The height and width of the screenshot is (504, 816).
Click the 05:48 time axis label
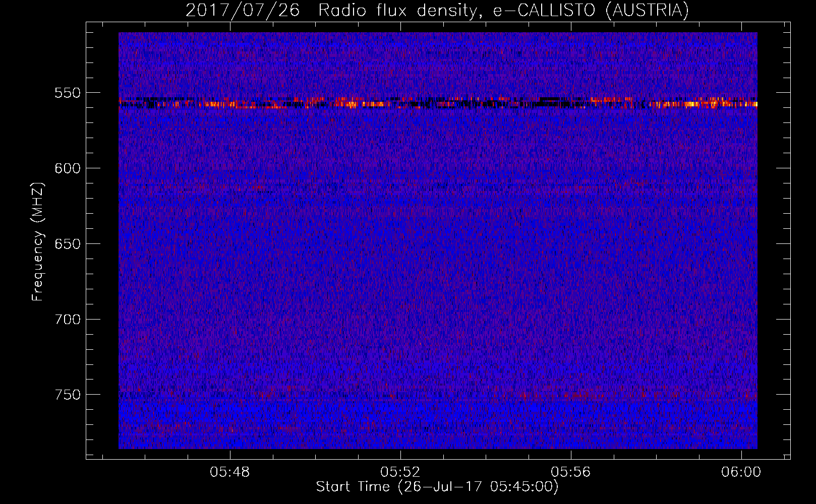point(230,472)
